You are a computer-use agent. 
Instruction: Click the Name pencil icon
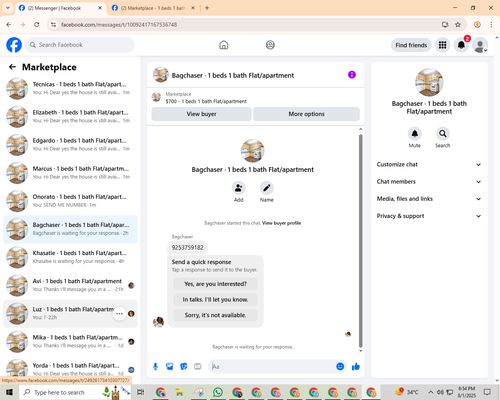coord(267,188)
